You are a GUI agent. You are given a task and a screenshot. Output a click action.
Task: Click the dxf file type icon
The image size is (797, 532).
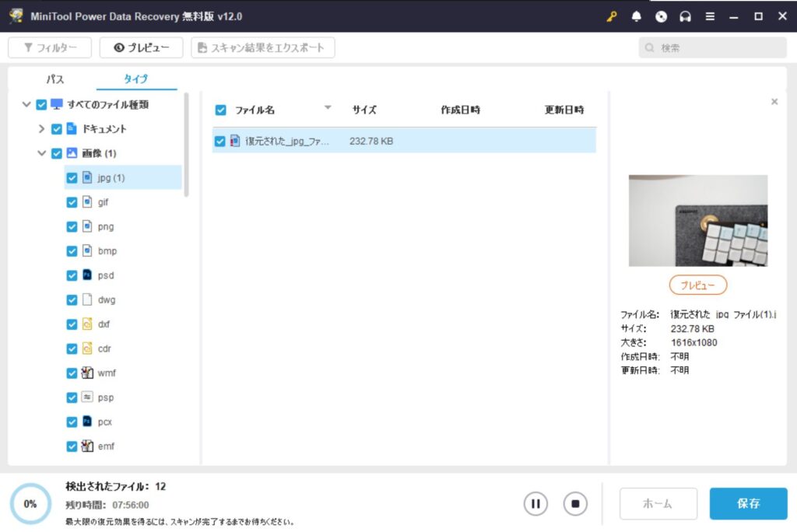tap(87, 324)
